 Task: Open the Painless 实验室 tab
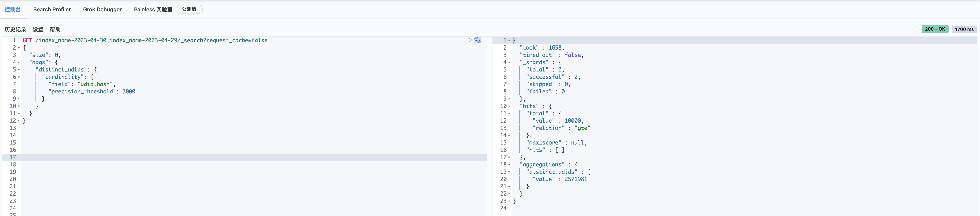point(153,10)
